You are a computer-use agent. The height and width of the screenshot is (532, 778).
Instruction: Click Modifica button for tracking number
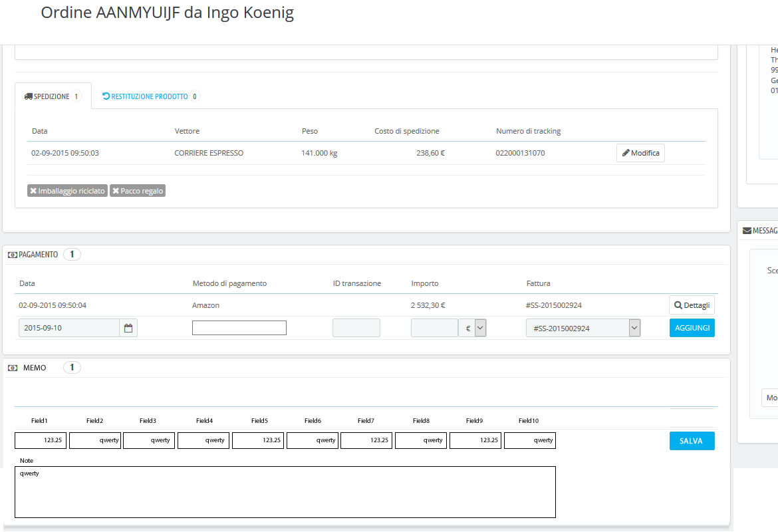pos(640,153)
